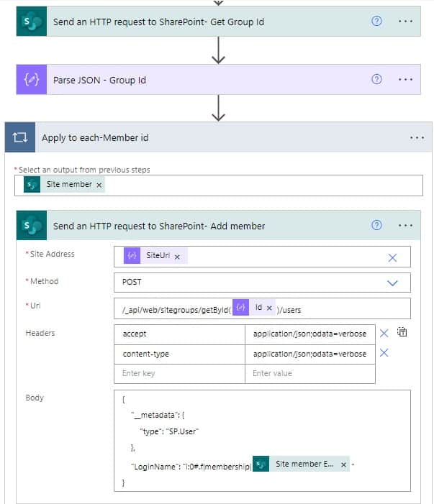Screen dimensions: 434x504
Task: Click the content-type header value cell
Action: coord(310,354)
